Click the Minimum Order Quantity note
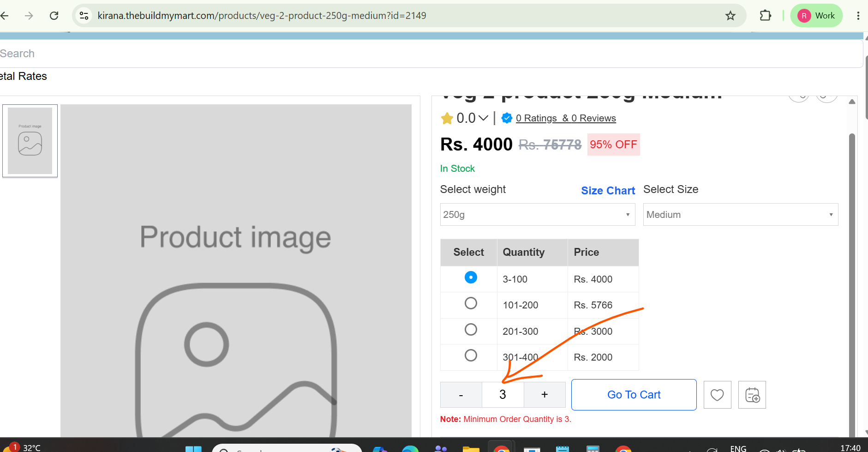Viewport: 868px width, 452px height. (506, 419)
